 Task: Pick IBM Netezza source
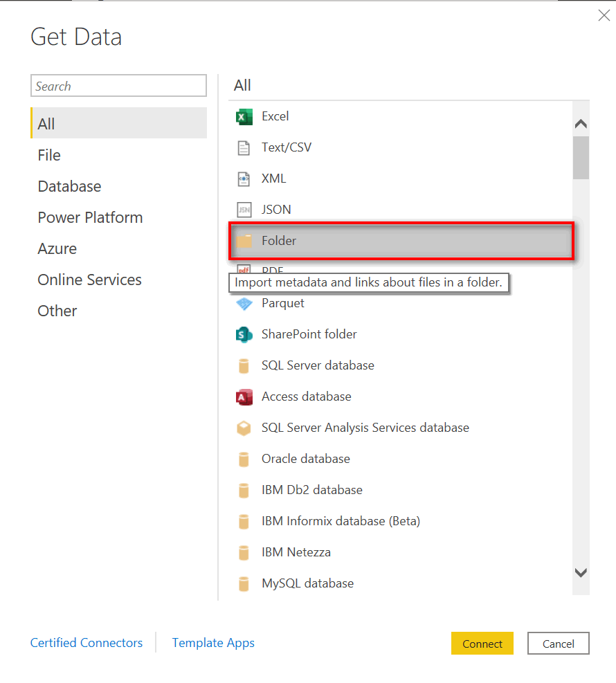point(400,553)
